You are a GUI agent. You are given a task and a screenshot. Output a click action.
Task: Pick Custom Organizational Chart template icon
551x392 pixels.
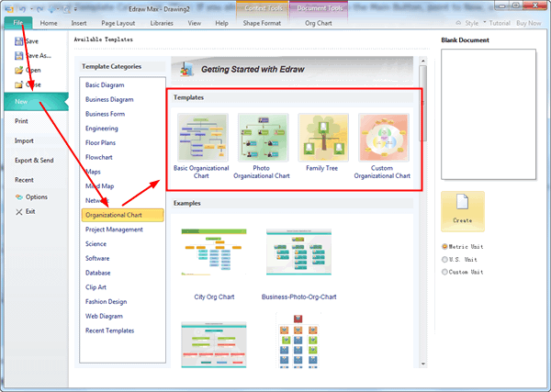(x=384, y=138)
